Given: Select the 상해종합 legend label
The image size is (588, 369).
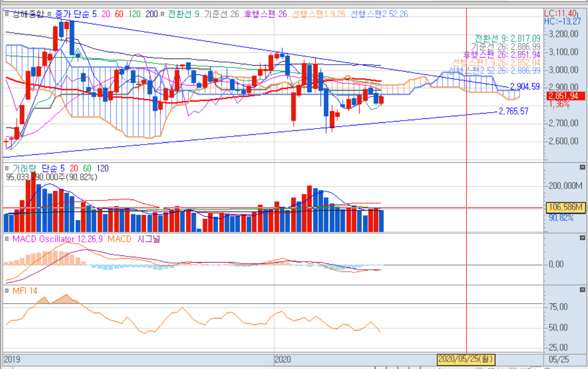Looking at the screenshot, I should tap(28, 15).
